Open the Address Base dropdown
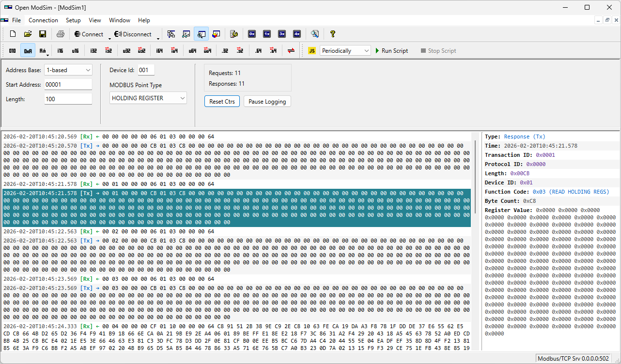The height and width of the screenshot is (364, 621). [x=68, y=70]
